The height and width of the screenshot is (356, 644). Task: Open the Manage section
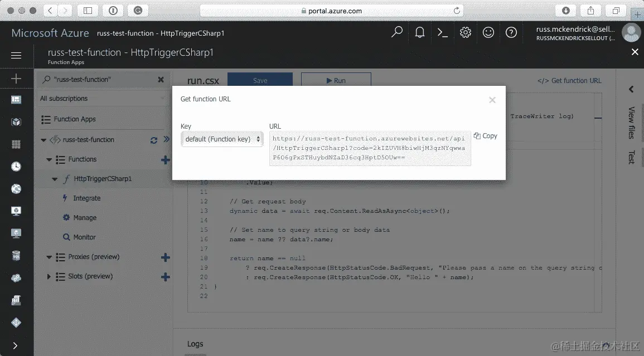point(85,218)
